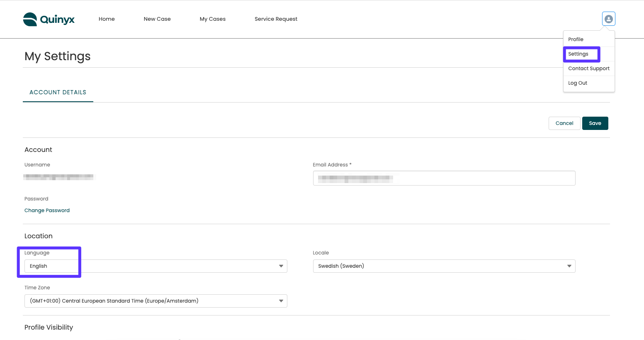Log Out from the user menu
This screenshot has height=340, width=644.
tap(578, 83)
